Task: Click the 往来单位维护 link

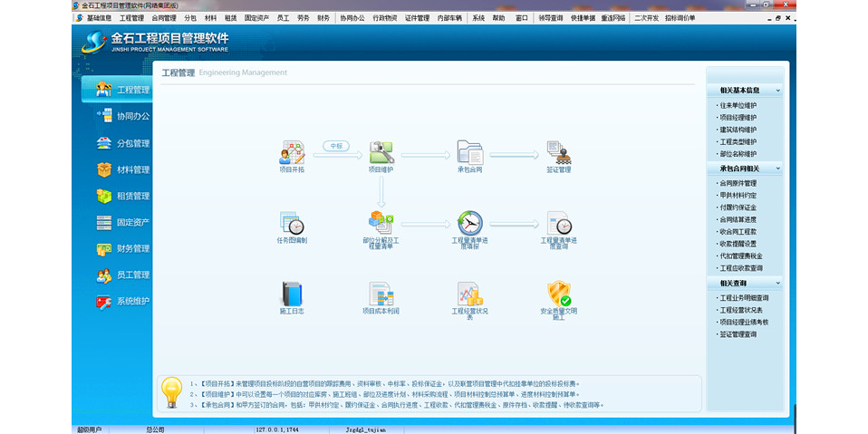Action: [x=738, y=105]
